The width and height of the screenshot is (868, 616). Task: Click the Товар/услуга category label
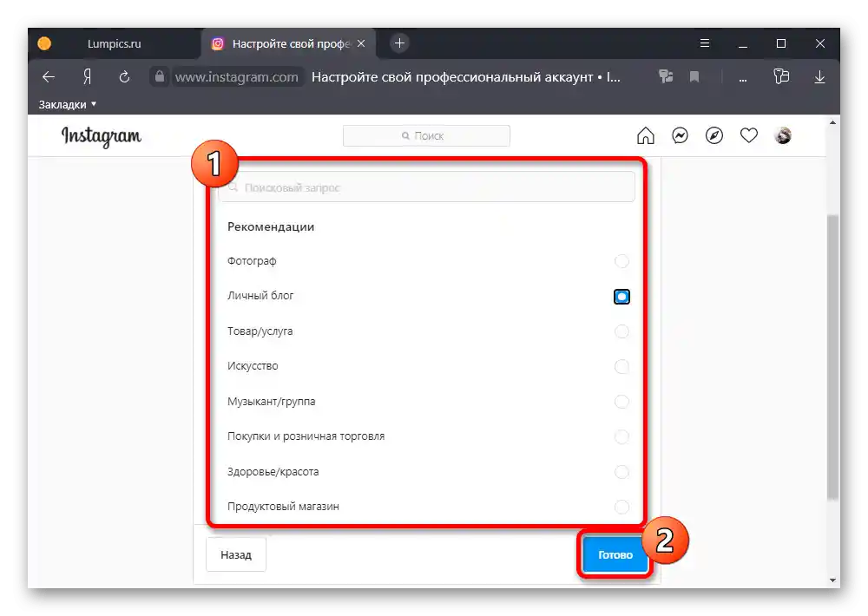[260, 331]
